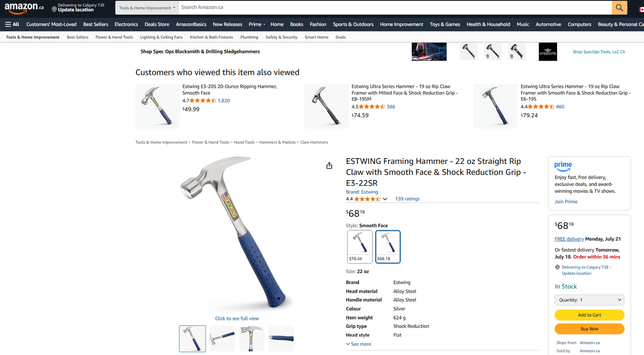Open Power & Hand Tools submenu tab
The width and height of the screenshot is (644, 355).
(114, 37)
